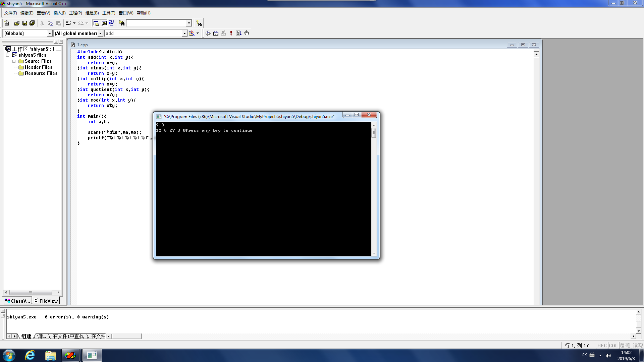Click the red exclamation Execute Program icon
This screenshot has height=362, width=644.
pos(231,33)
